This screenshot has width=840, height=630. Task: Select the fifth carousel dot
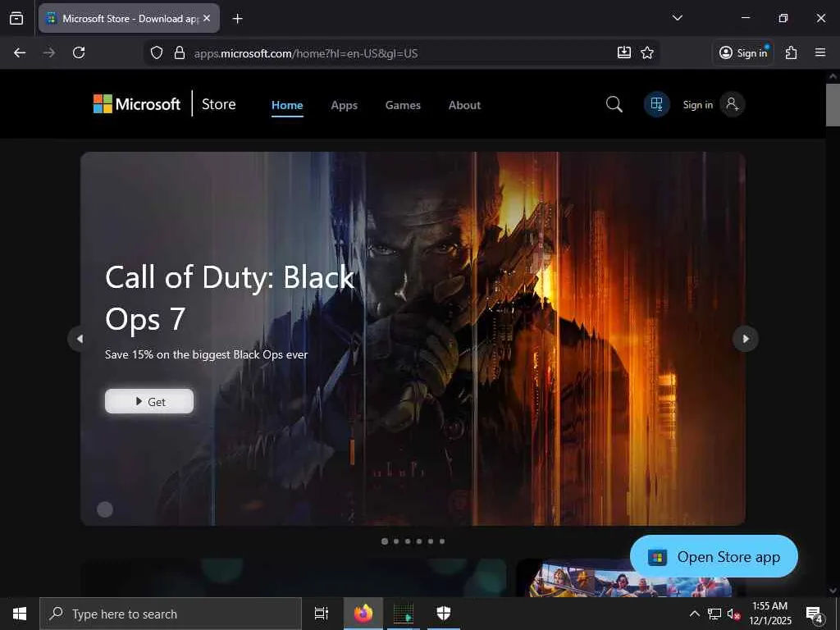pyautogui.click(x=431, y=541)
